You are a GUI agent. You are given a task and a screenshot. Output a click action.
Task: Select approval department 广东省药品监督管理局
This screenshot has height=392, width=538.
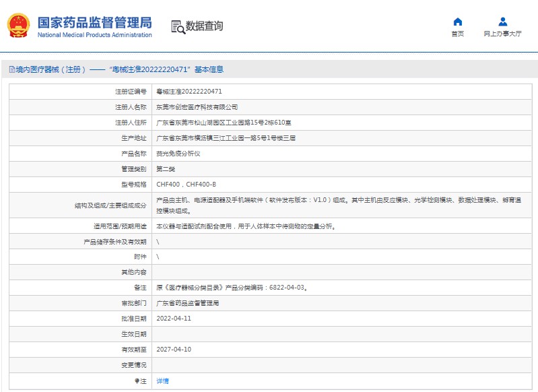click(x=188, y=303)
